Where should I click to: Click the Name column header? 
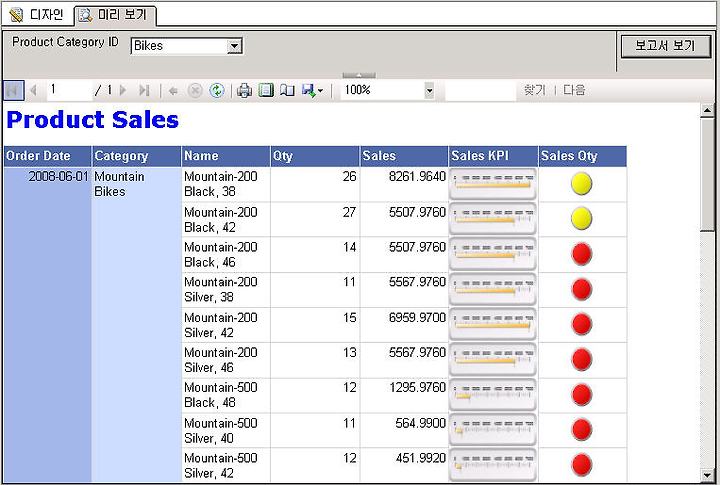[x=225, y=156]
